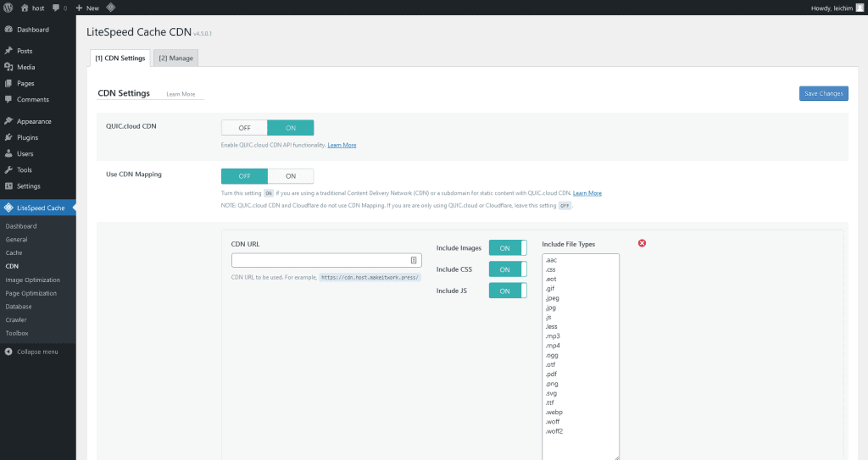Click the Posts pin icon
The height and width of the screenshot is (460, 868).
click(x=8, y=50)
